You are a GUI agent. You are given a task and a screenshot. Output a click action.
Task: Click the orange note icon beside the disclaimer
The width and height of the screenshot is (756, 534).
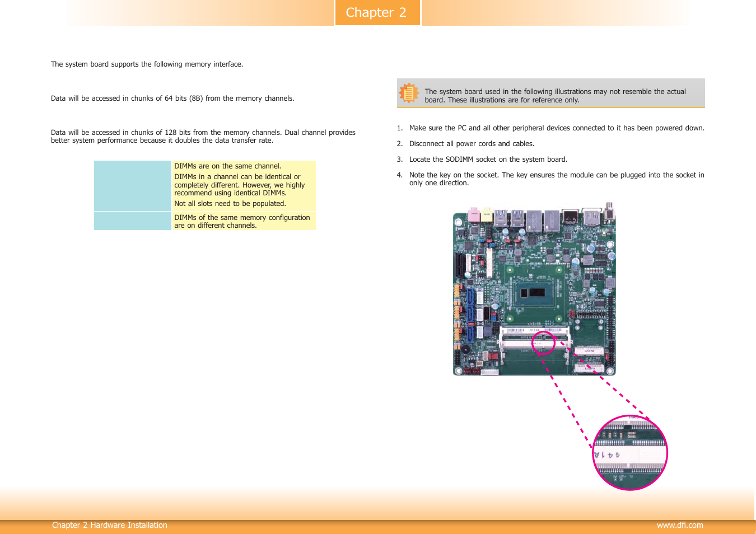pos(409,93)
